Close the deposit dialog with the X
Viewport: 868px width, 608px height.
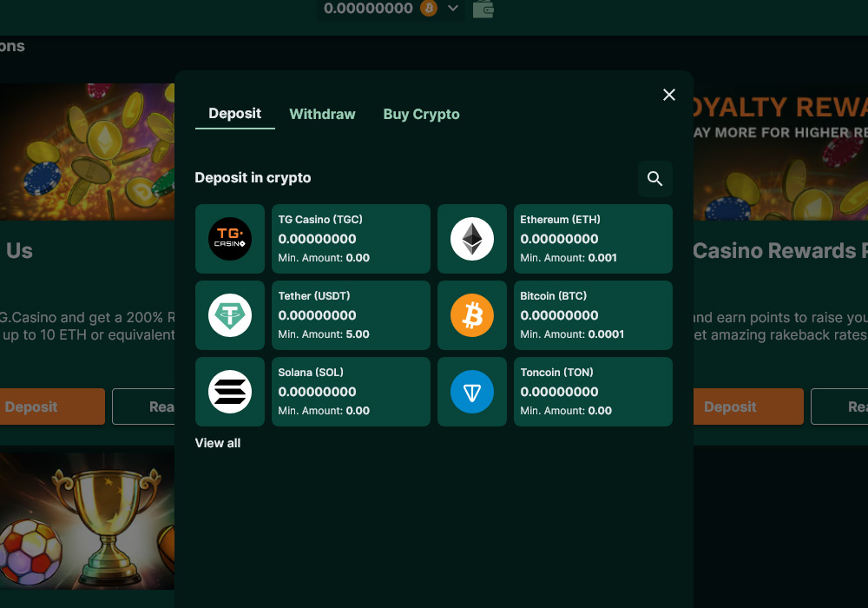[x=668, y=95]
